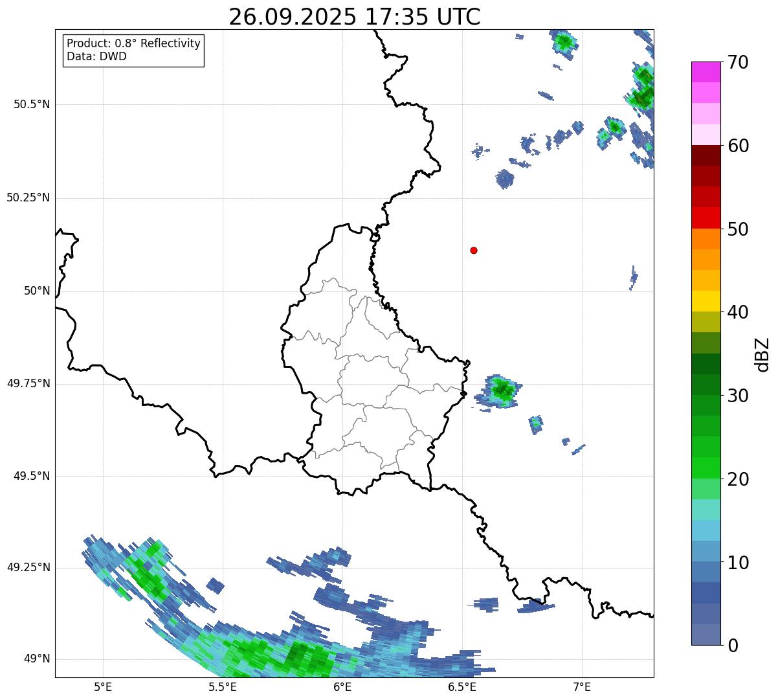
Task: Click the 0 colorbar tick value
Action: coord(732,646)
